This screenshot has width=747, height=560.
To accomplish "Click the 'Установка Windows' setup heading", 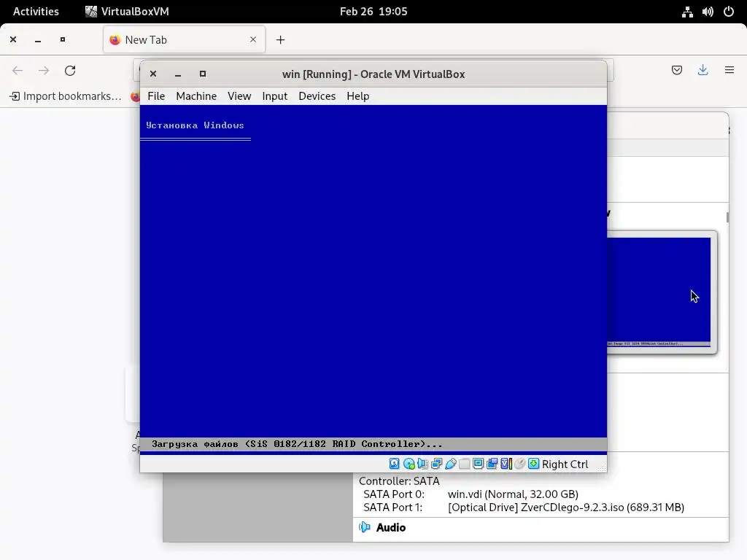I will click(195, 125).
